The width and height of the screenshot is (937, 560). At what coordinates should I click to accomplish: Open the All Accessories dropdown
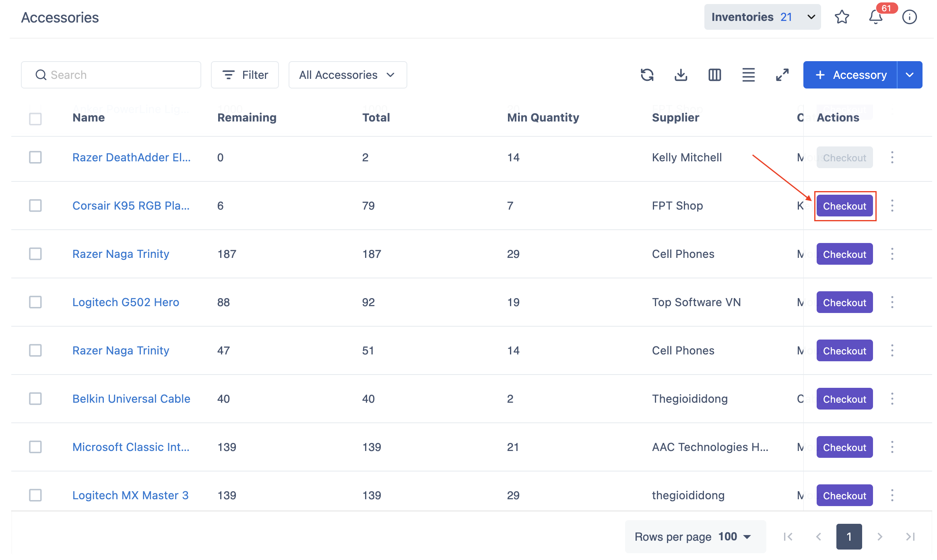[x=347, y=75]
